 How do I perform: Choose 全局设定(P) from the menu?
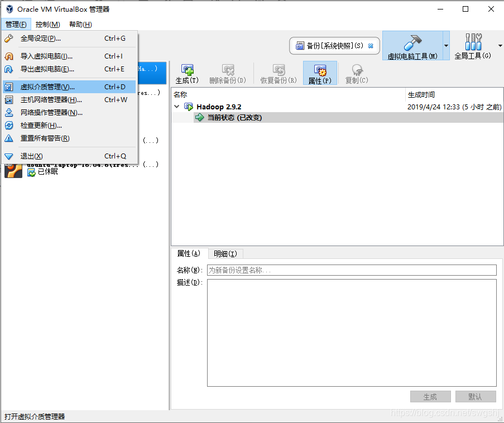(69, 39)
